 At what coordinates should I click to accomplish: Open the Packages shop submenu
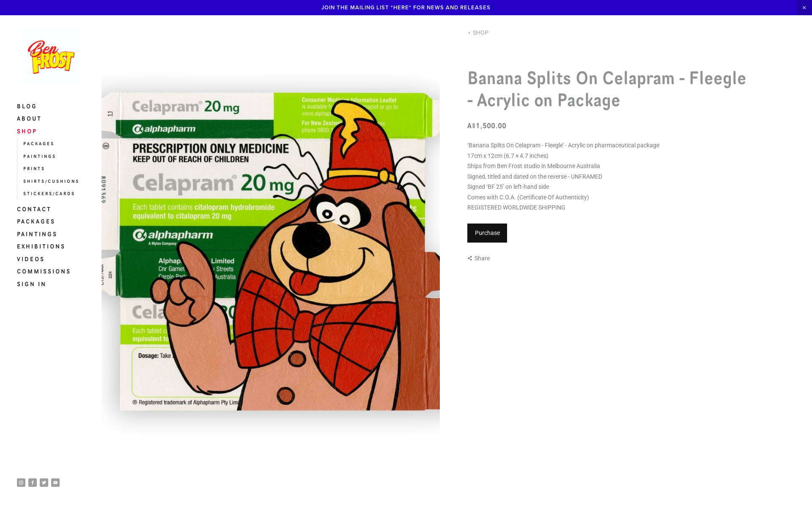[38, 144]
